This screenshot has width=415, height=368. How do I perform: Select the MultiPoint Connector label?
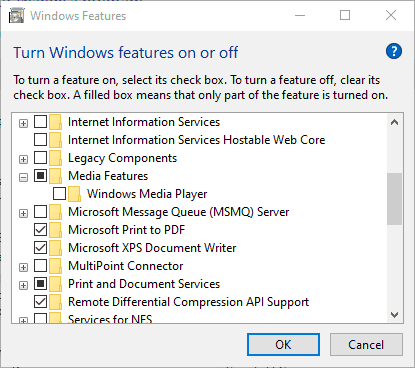[126, 266]
